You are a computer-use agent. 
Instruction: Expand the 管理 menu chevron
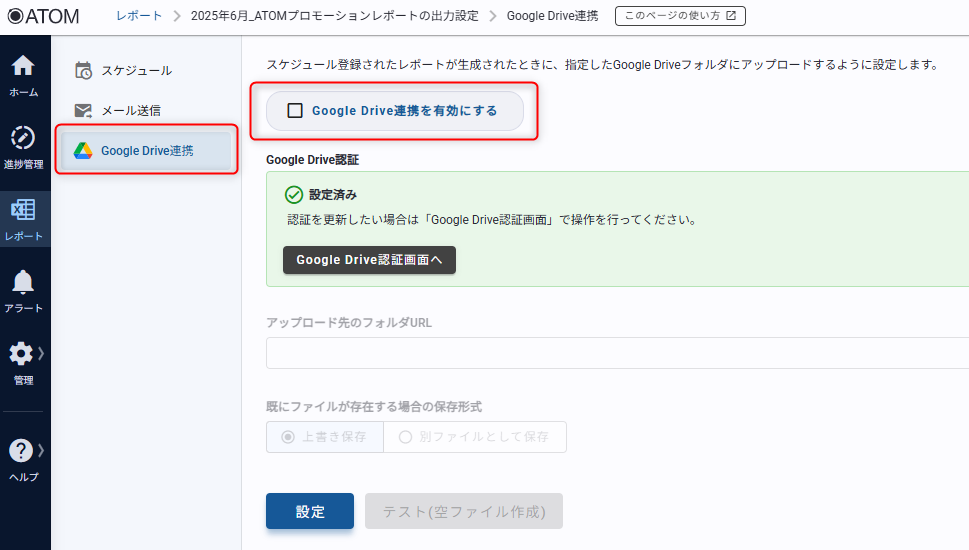coord(41,353)
